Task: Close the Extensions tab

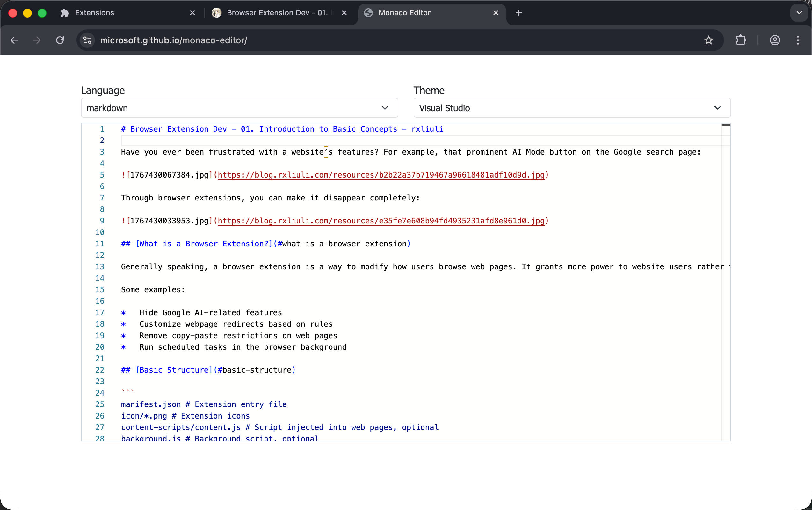Action: pos(192,13)
